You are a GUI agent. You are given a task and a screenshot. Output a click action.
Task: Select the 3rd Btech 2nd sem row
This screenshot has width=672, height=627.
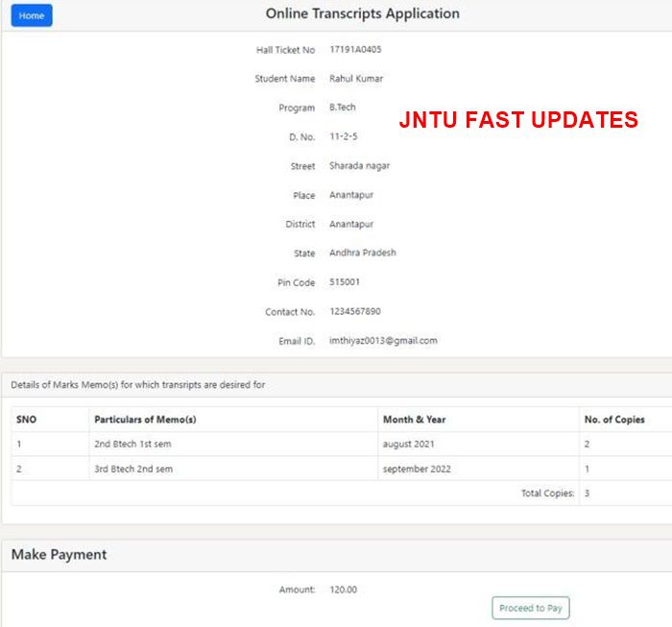tap(133, 470)
